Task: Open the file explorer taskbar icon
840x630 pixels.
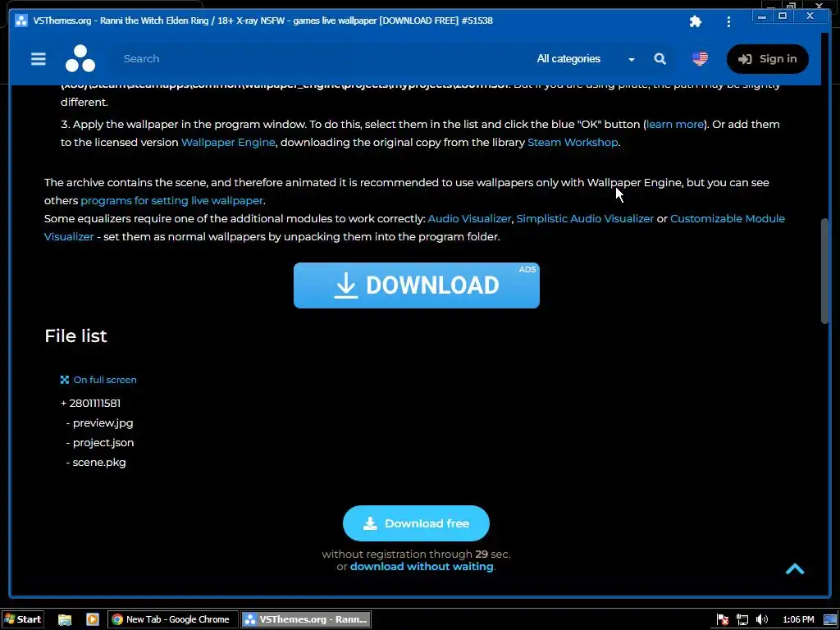Action: pyautogui.click(x=65, y=620)
